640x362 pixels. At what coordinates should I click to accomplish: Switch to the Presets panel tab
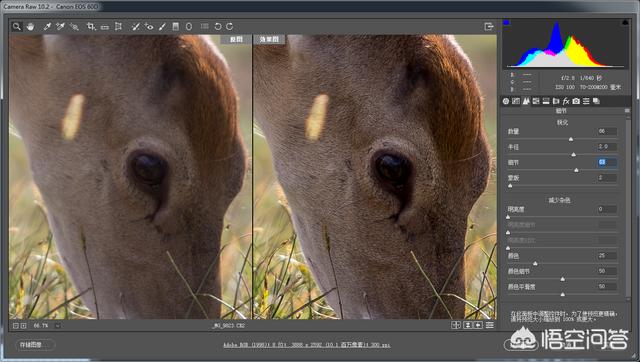[586, 101]
